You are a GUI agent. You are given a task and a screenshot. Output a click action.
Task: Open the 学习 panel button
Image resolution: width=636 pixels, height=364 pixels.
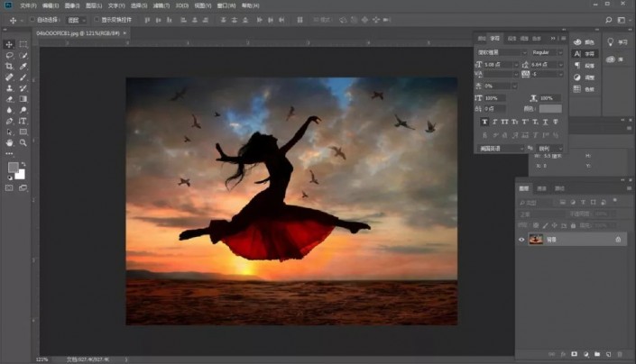pos(618,42)
